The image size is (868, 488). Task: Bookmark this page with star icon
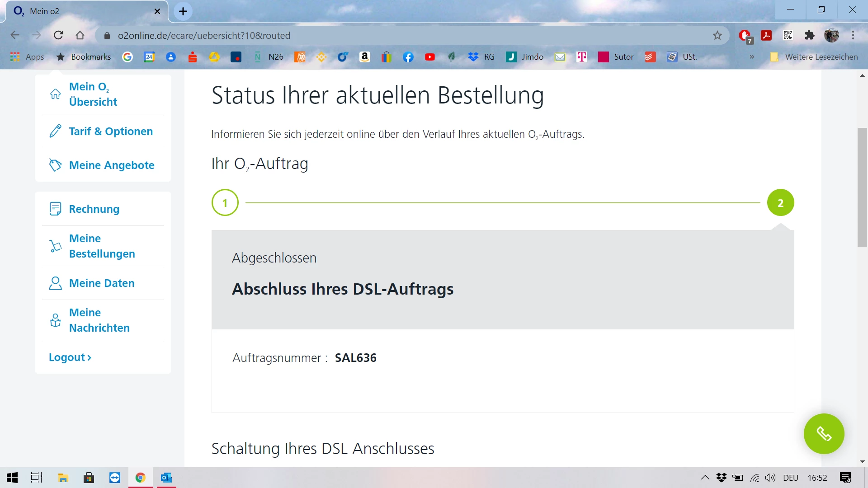pos(717,35)
